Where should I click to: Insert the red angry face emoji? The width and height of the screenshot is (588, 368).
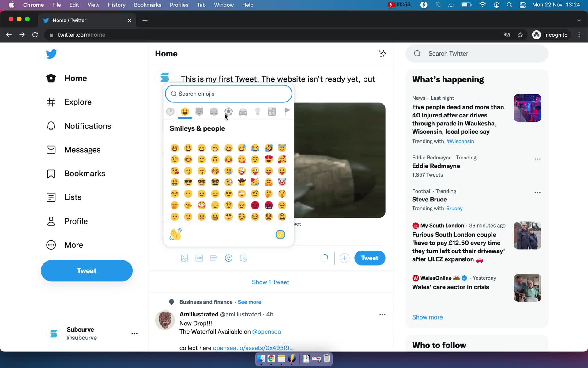[255, 205]
